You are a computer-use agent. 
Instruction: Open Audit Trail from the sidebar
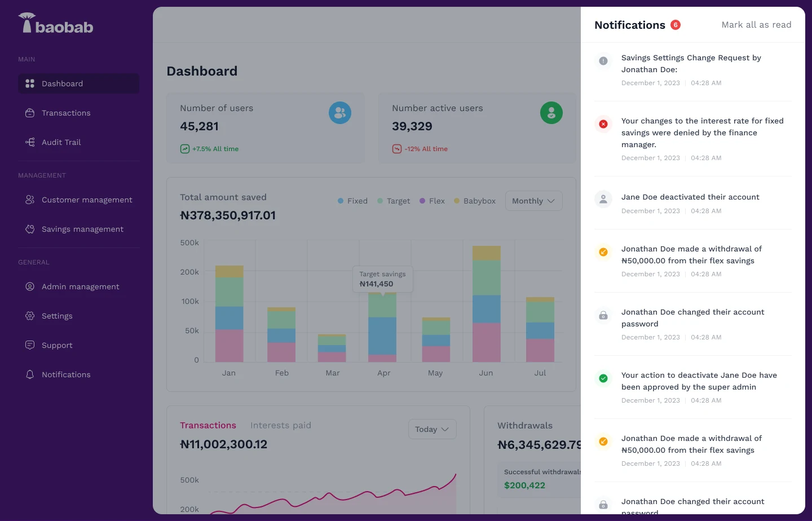click(x=78, y=142)
